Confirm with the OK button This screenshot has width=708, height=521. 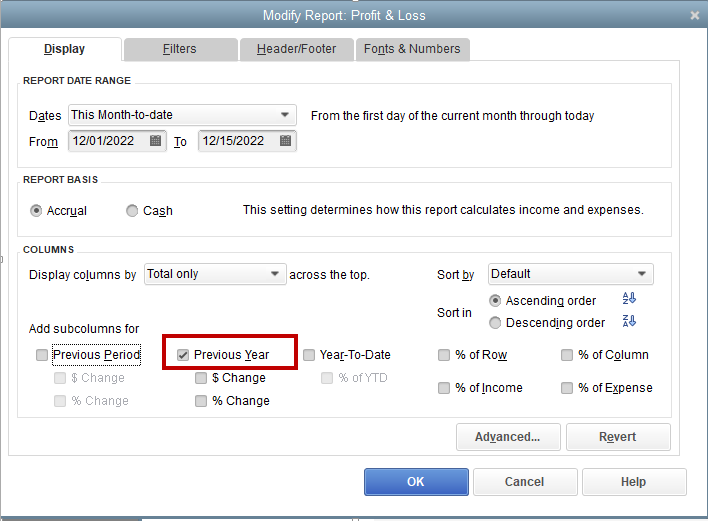[x=416, y=482]
